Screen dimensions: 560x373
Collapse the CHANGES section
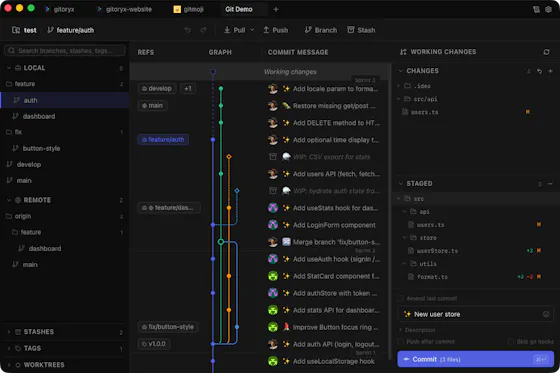(x=401, y=71)
